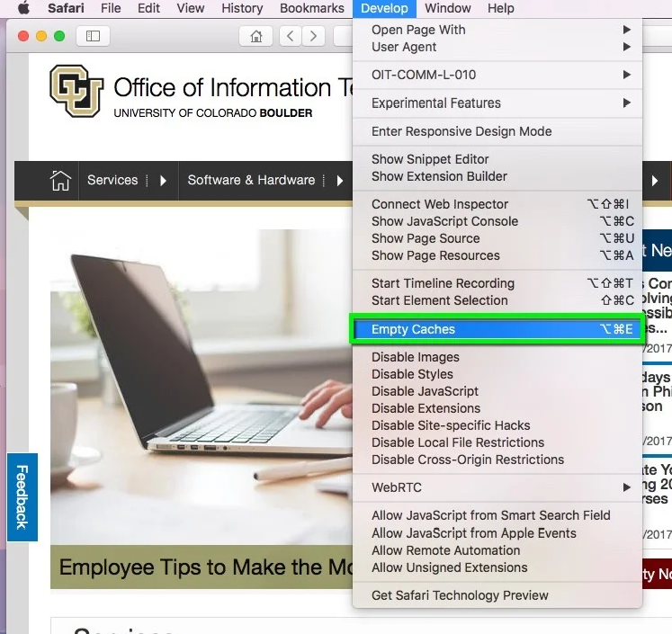
Task: Open the WebRTC submenu
Action: (x=497, y=487)
